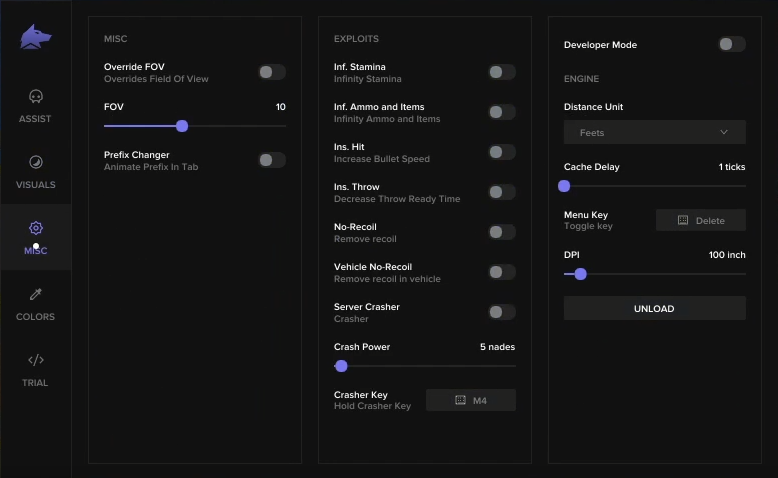778x478 pixels.
Task: Open the Assist section face icon
Action: pos(36,96)
